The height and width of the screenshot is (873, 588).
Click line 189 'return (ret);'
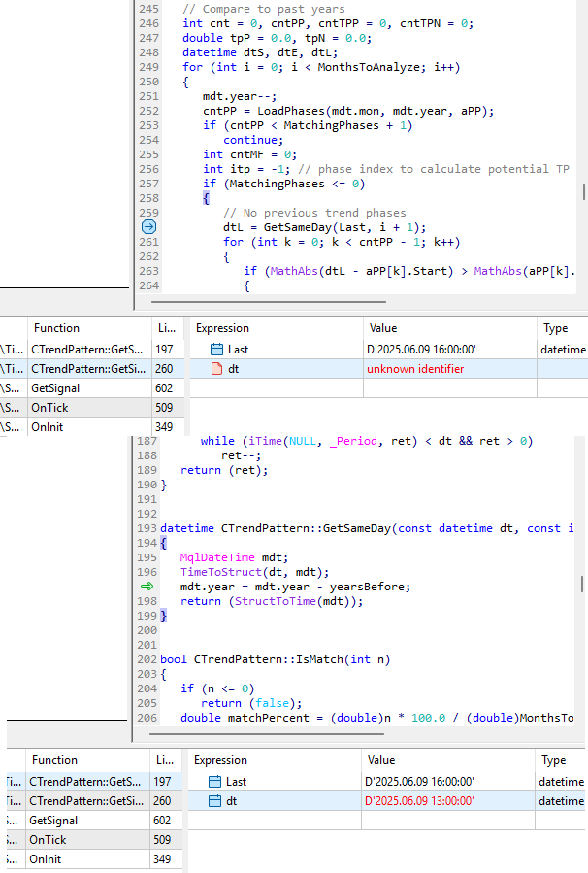224,470
